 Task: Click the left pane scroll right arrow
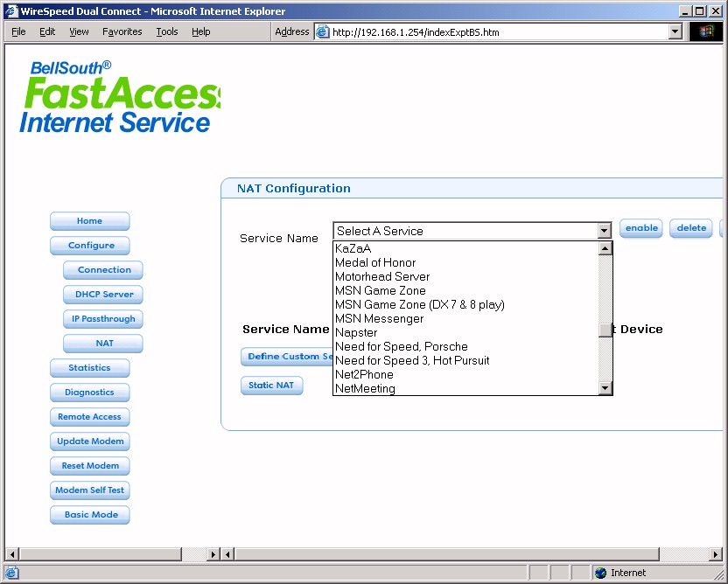click(213, 554)
